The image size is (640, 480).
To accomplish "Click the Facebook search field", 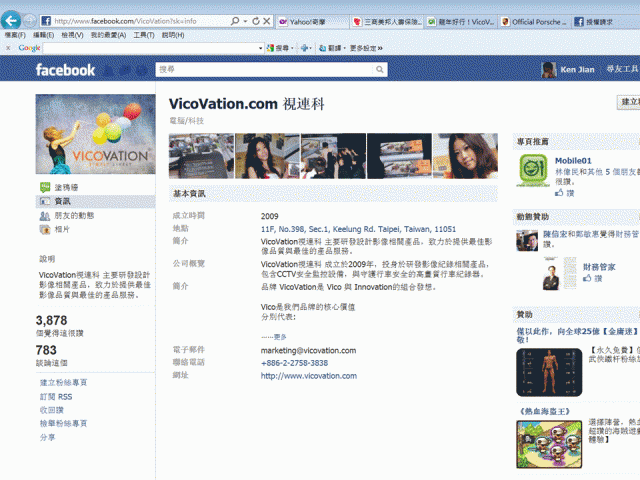I will [264, 69].
